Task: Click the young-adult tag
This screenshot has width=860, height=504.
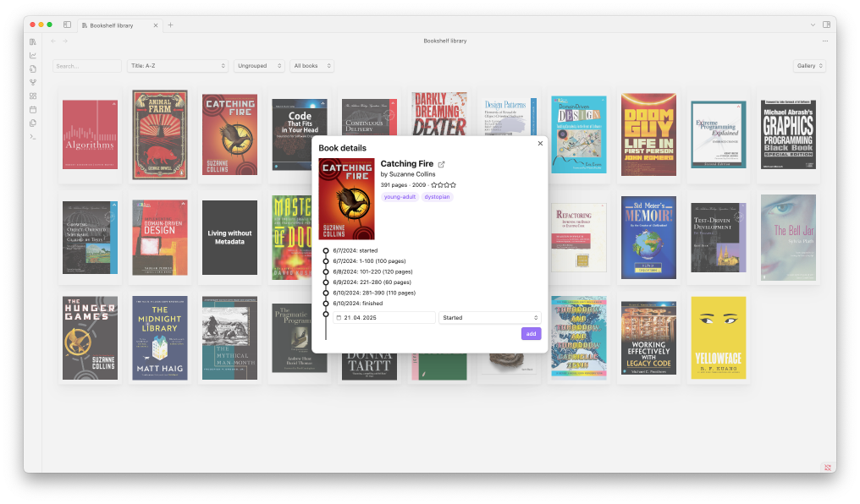Action: (x=400, y=197)
